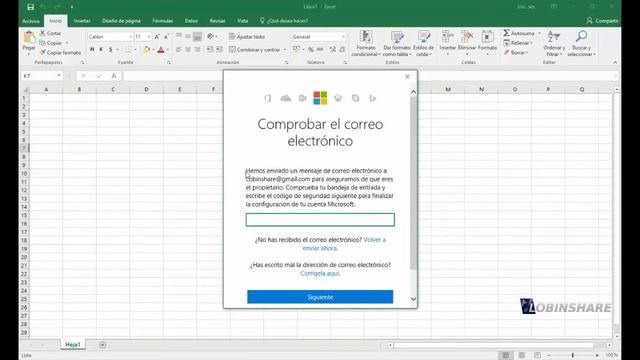Click the select-all corner triangle
Screen dimensions: 640x360
25,89
